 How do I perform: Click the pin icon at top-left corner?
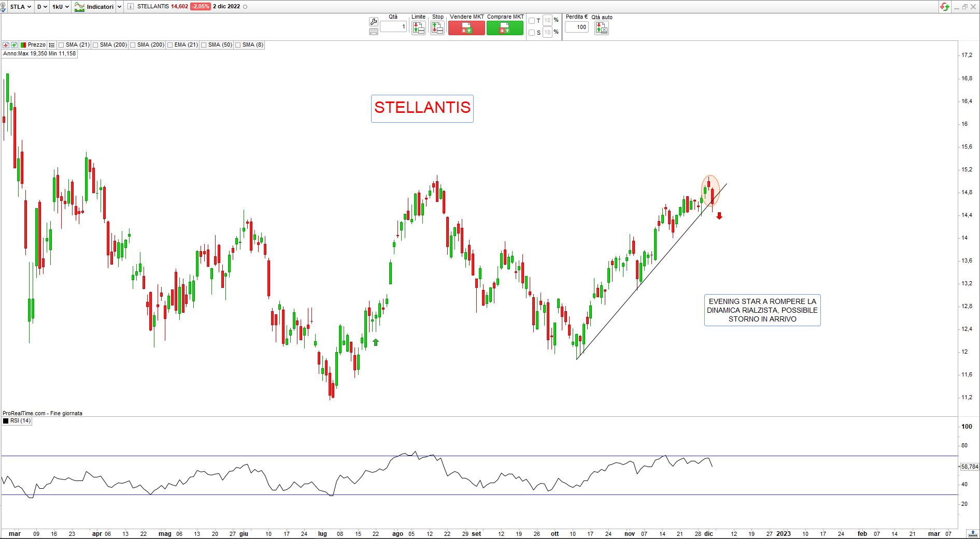(3, 7)
